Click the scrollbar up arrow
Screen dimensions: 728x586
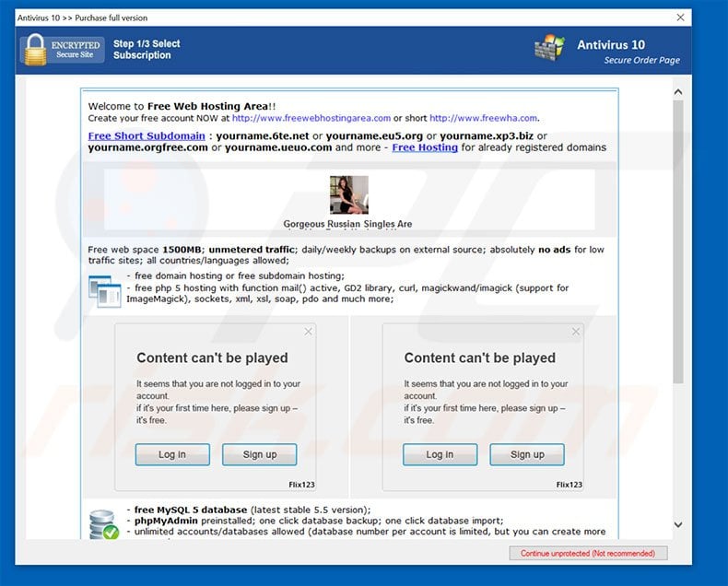tap(678, 92)
